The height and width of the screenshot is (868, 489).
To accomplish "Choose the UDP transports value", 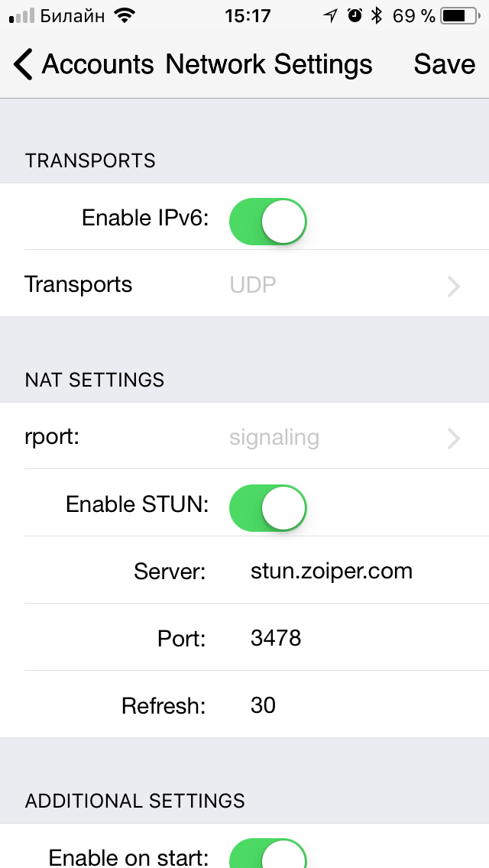I will [x=253, y=284].
